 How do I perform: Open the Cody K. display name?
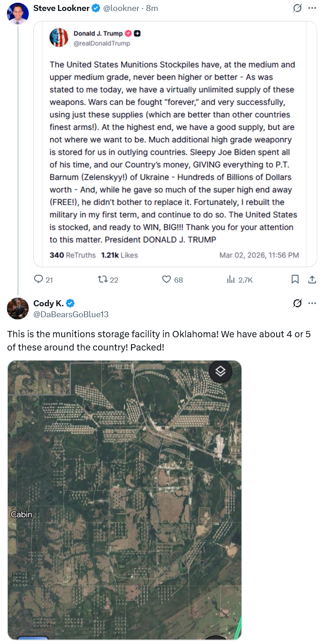(x=49, y=303)
